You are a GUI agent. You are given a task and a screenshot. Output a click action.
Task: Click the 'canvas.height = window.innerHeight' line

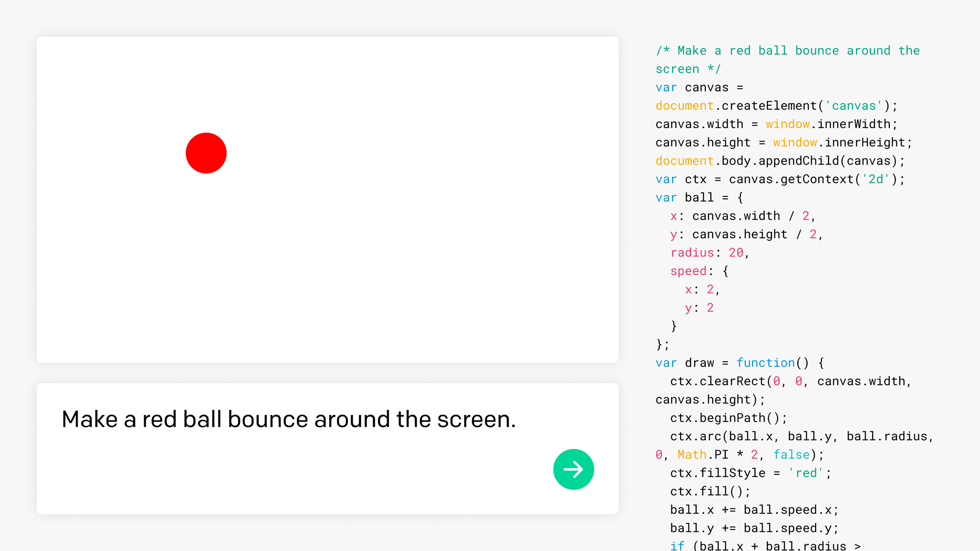point(783,142)
